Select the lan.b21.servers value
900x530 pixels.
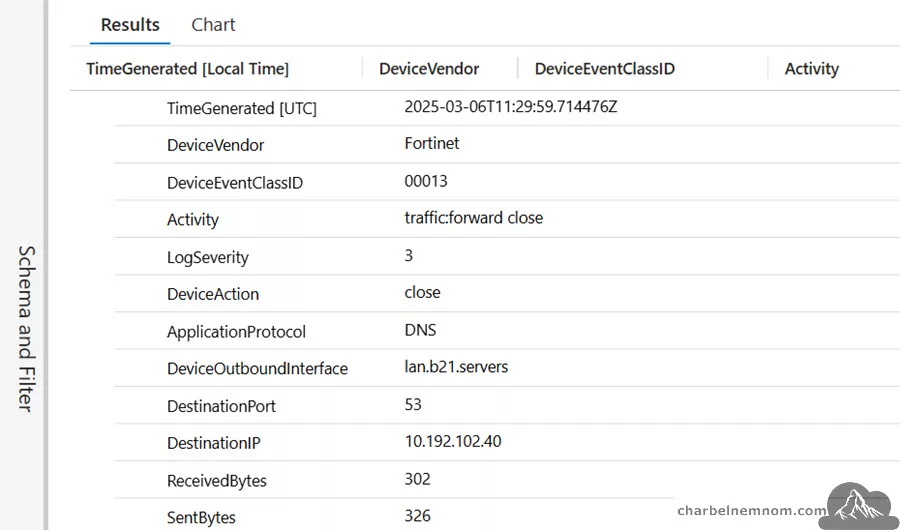click(456, 367)
